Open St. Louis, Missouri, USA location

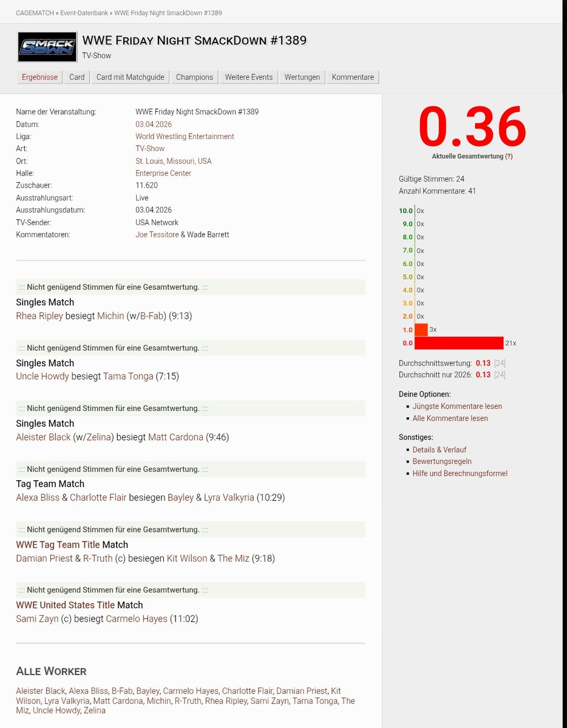[174, 161]
